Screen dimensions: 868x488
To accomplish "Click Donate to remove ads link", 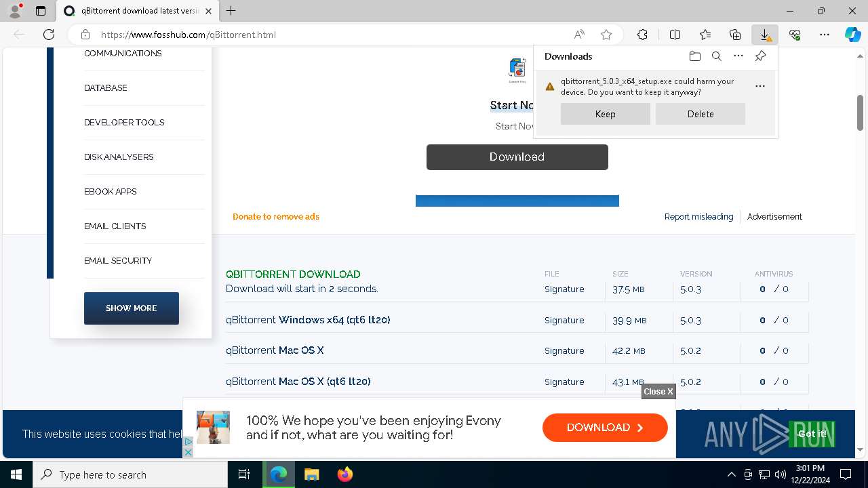I will click(276, 217).
